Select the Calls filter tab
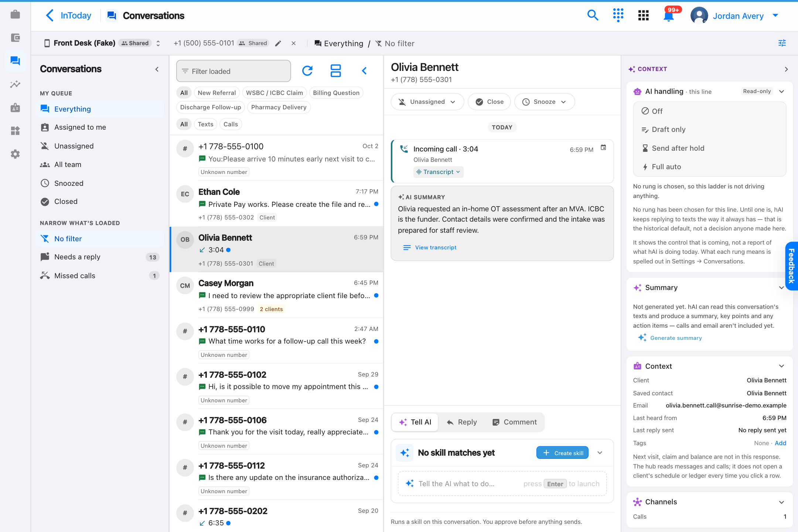 [x=231, y=125]
